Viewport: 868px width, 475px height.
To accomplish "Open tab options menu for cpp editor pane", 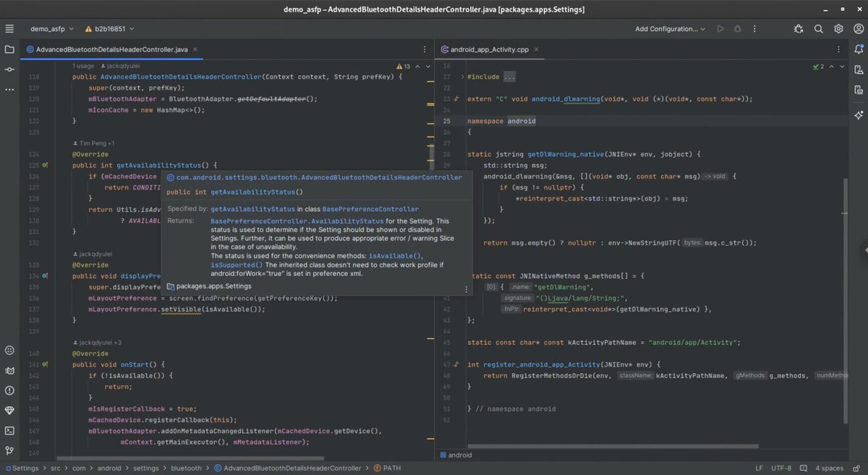I will coord(838,50).
